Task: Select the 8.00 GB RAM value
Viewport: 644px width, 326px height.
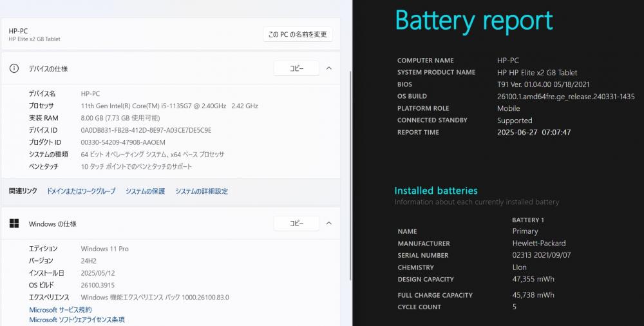Action: pos(120,118)
